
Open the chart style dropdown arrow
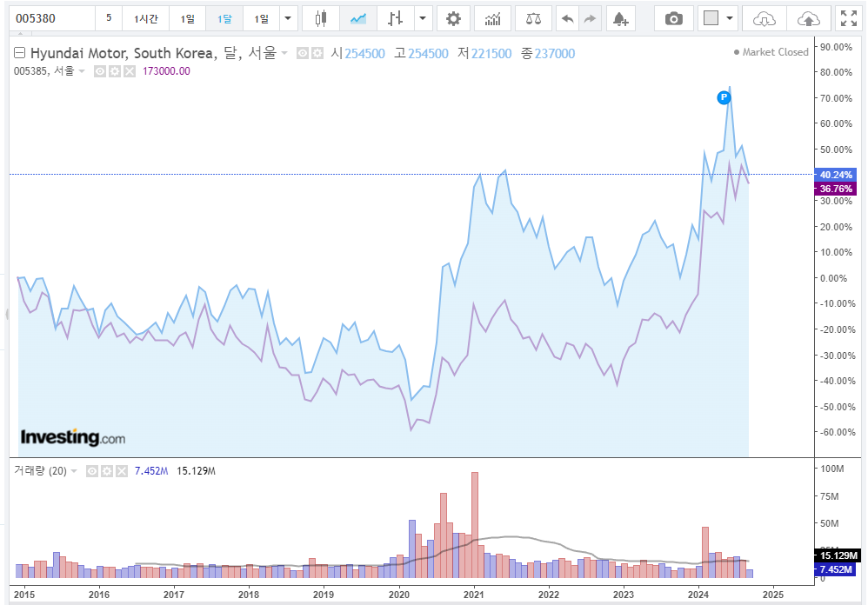pos(423,19)
